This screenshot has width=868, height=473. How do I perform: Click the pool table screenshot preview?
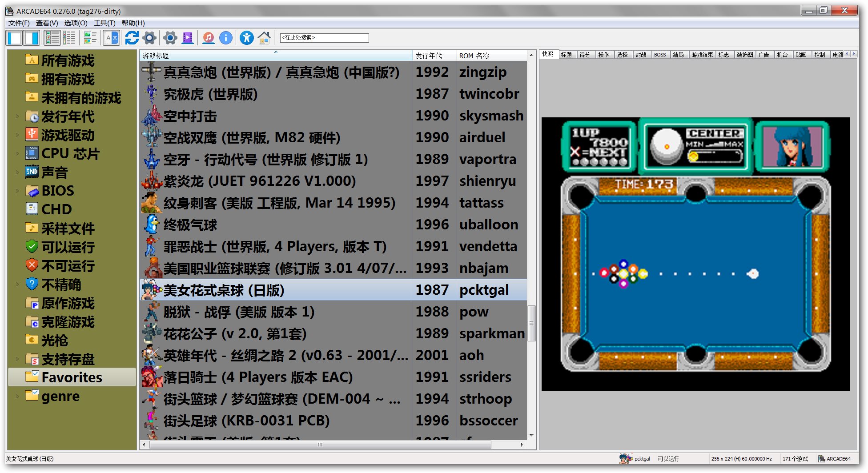pos(695,254)
